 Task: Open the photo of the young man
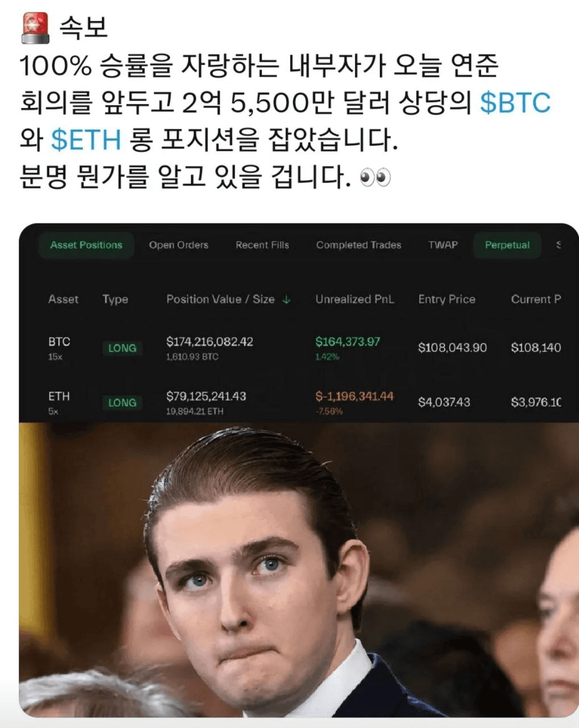(x=299, y=569)
